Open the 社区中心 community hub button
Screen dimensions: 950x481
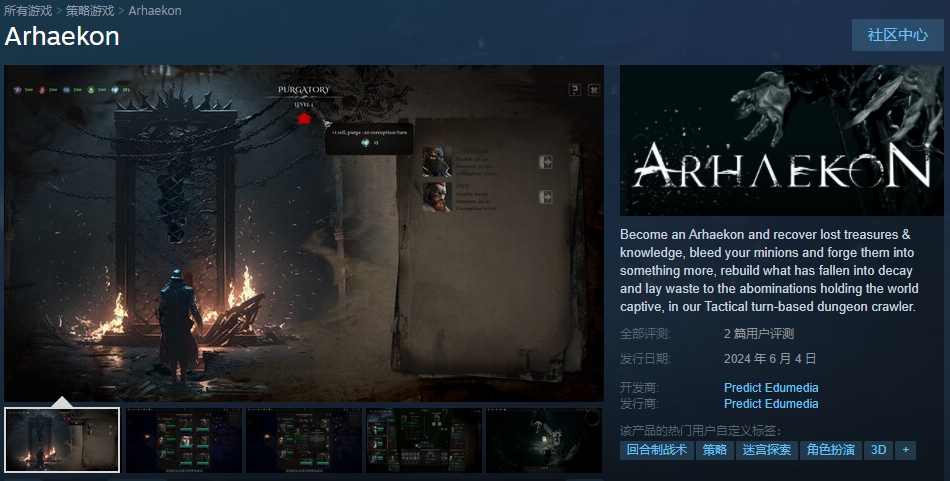[897, 35]
